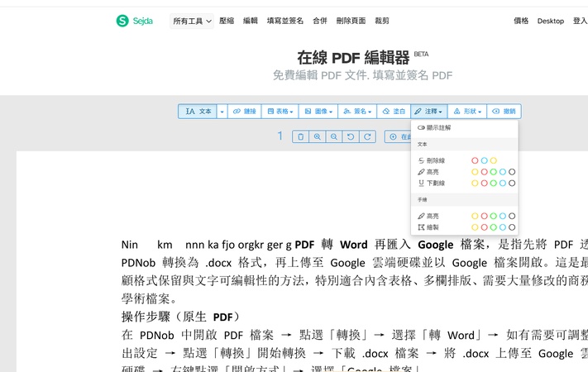Open the 所有工具 dropdown menu
Screen dimensions: 588x372
click(192, 21)
